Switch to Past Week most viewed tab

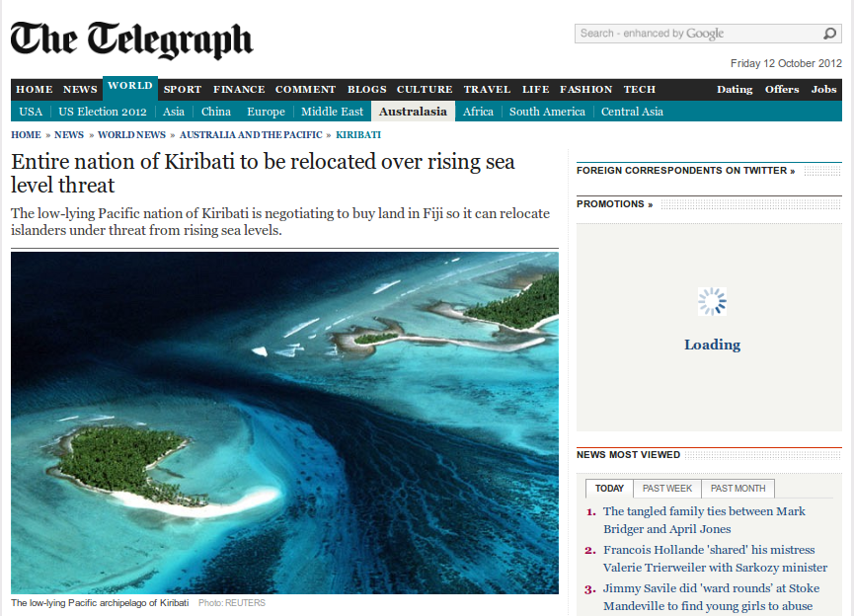(x=667, y=489)
